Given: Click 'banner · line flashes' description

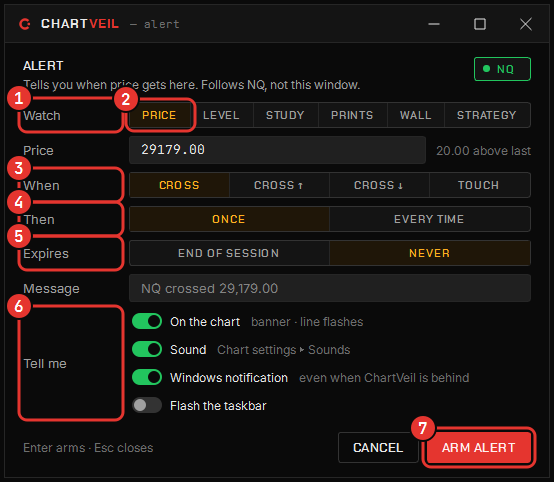Looking at the screenshot, I should coord(307,322).
